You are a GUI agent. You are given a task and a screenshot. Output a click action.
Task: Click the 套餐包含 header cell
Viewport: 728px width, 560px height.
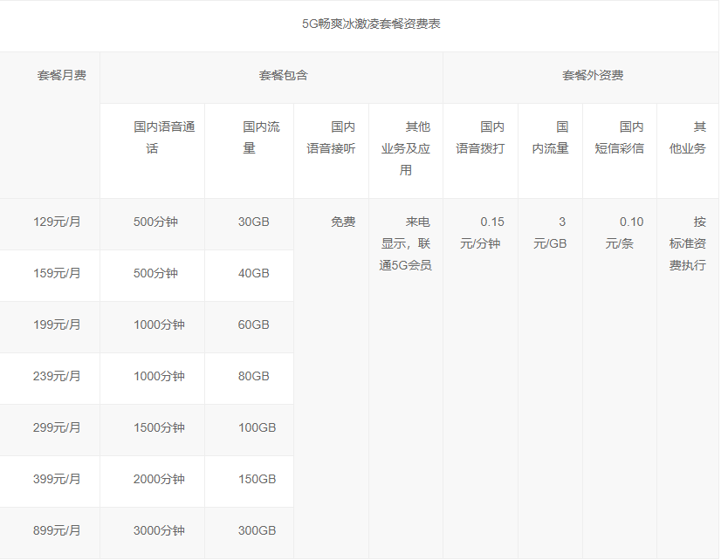coord(284,76)
